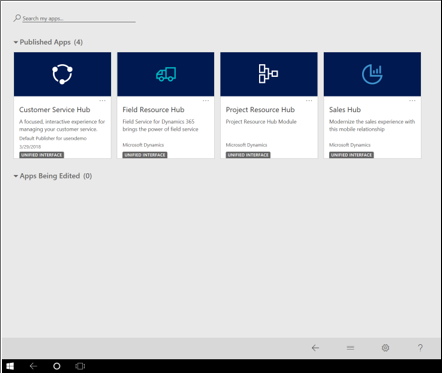Click Microsoft Dynamics publisher on Sales Hub

(x=350, y=145)
